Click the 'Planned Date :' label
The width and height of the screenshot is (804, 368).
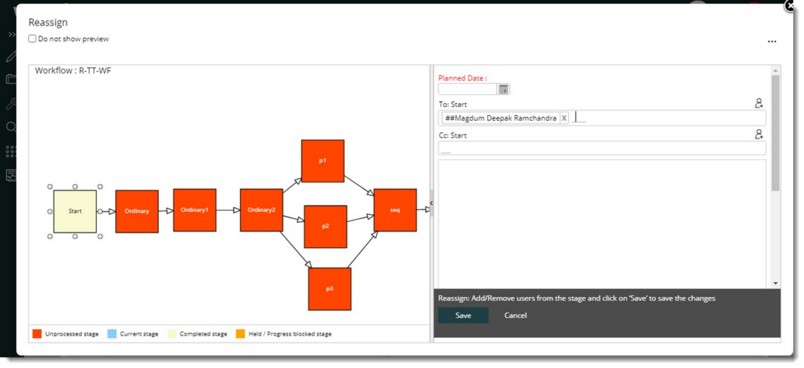463,78
